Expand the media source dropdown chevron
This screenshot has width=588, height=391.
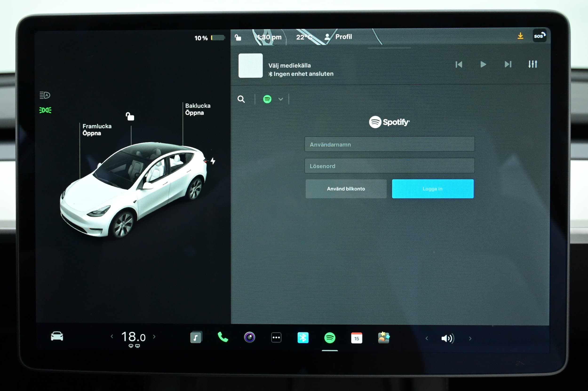(281, 99)
